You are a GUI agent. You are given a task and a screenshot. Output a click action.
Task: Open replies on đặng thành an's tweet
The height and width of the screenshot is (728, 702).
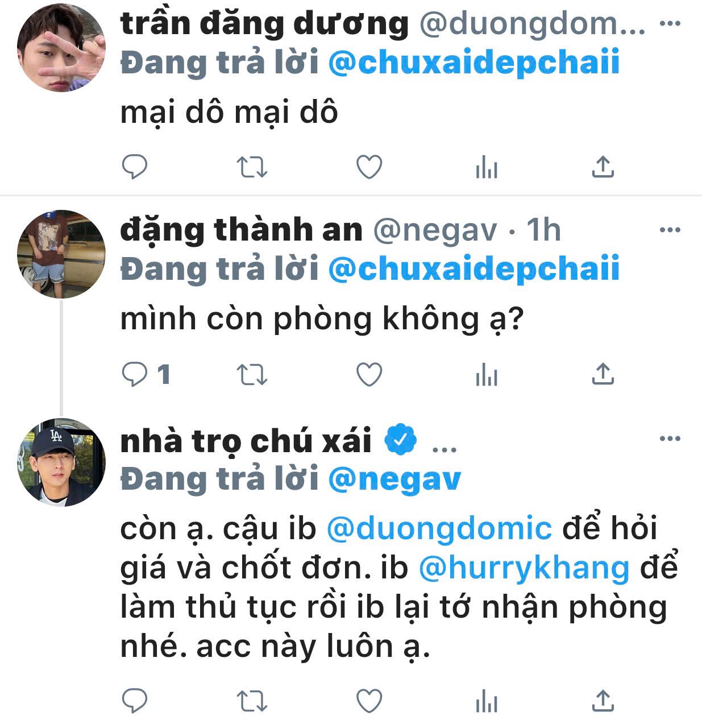pyautogui.click(x=146, y=375)
